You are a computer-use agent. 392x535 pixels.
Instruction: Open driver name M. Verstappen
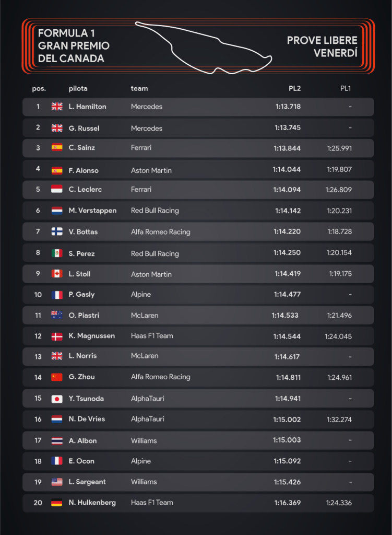[92, 211]
